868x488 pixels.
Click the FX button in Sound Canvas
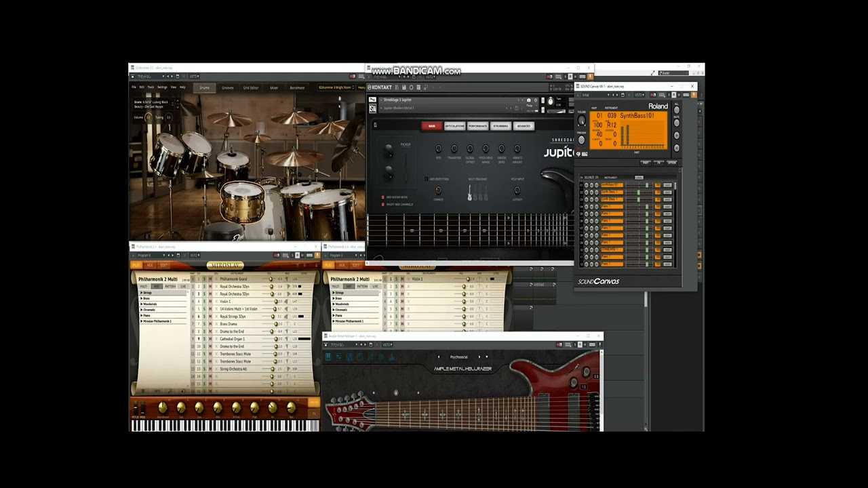[x=658, y=163]
